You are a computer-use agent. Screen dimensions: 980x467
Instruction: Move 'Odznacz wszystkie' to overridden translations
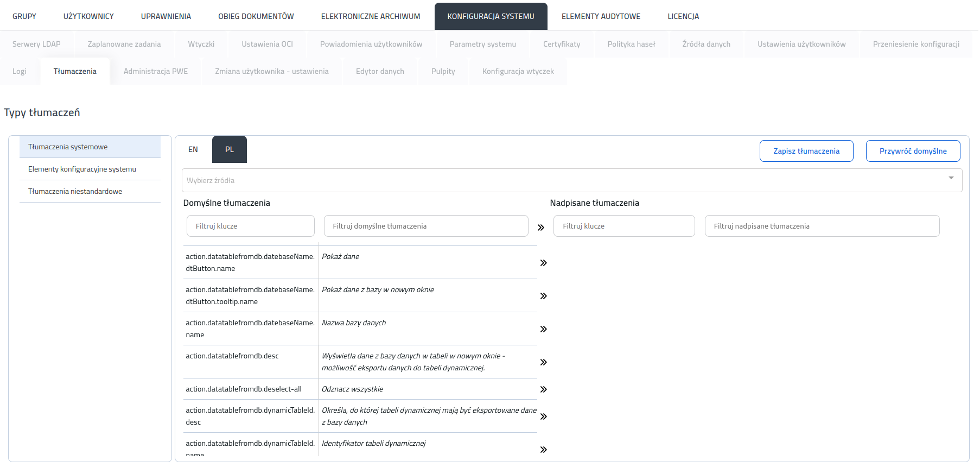[x=543, y=389]
